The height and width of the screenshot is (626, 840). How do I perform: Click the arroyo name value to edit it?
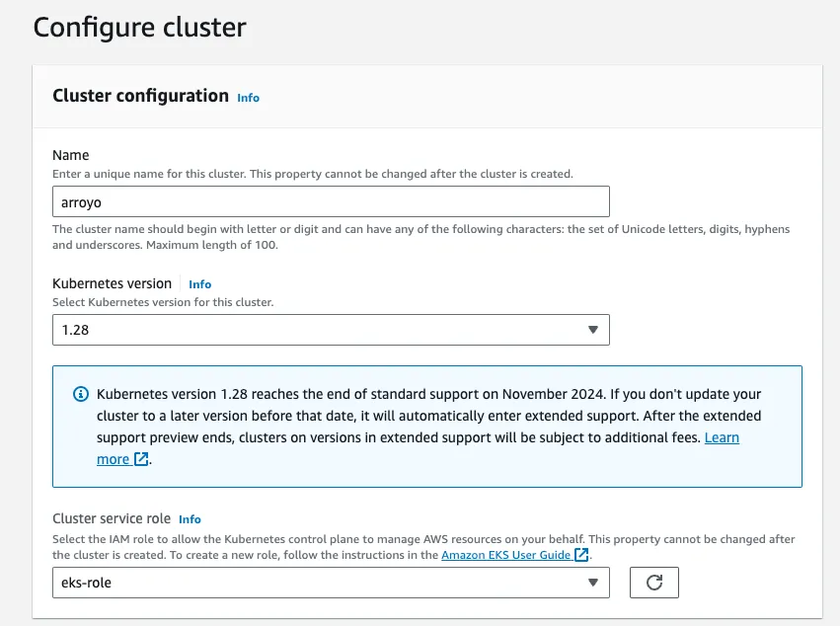79,200
